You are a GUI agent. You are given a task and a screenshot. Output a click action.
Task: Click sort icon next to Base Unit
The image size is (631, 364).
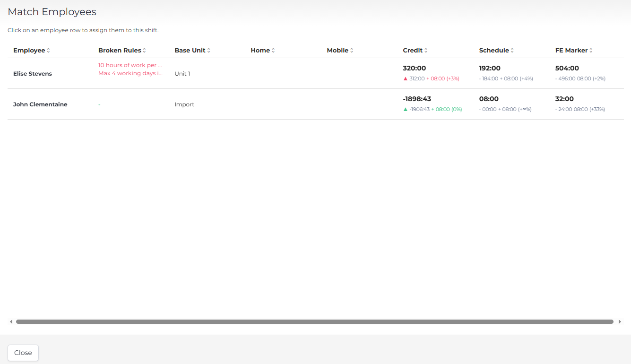[x=209, y=51]
